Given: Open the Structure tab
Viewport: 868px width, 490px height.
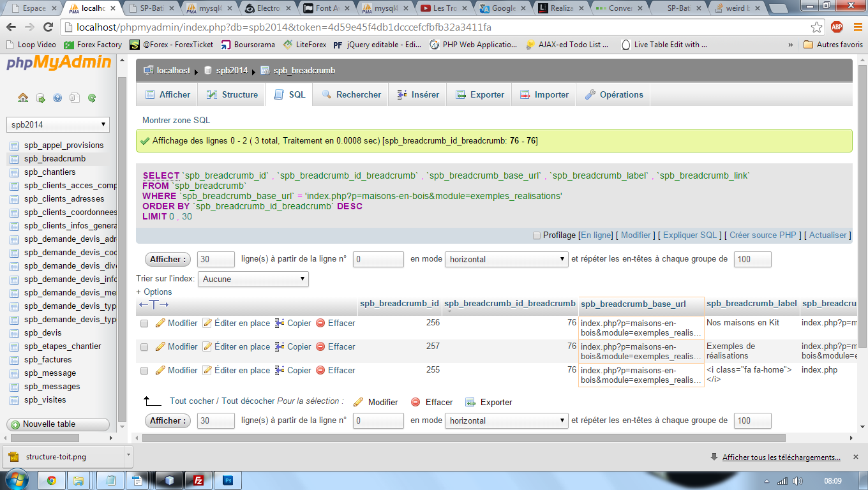Looking at the screenshot, I should [x=231, y=94].
